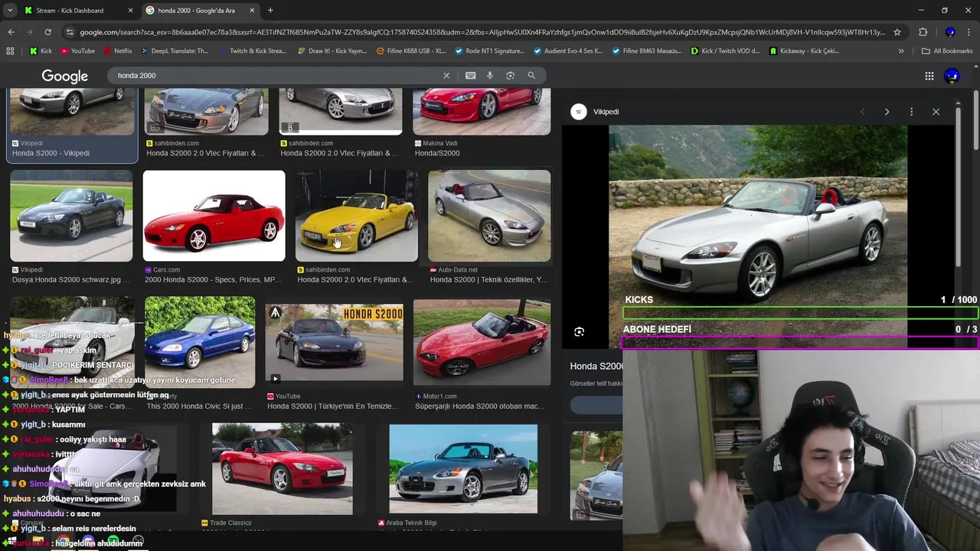Click the Honda S2000 | Teknik özellikler title
Image resolution: width=980 pixels, height=551 pixels.
point(488,280)
